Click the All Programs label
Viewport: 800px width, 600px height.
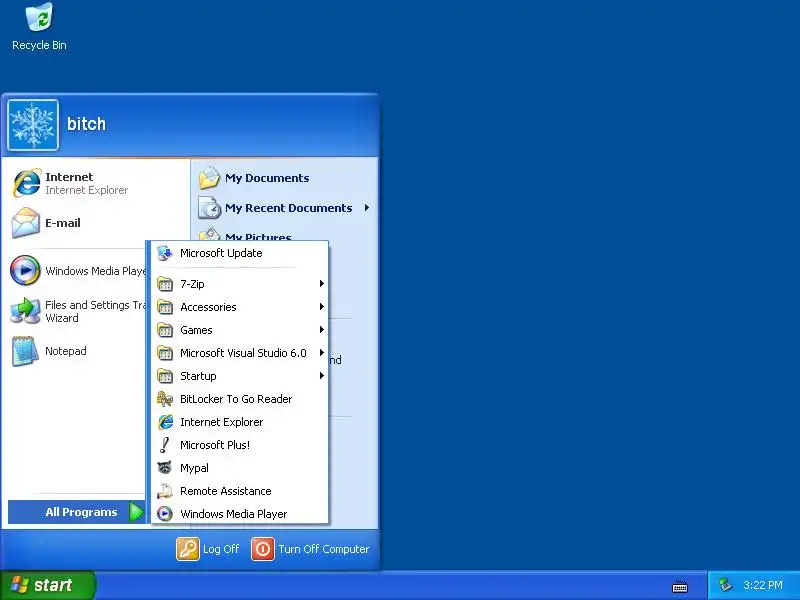[x=81, y=512]
